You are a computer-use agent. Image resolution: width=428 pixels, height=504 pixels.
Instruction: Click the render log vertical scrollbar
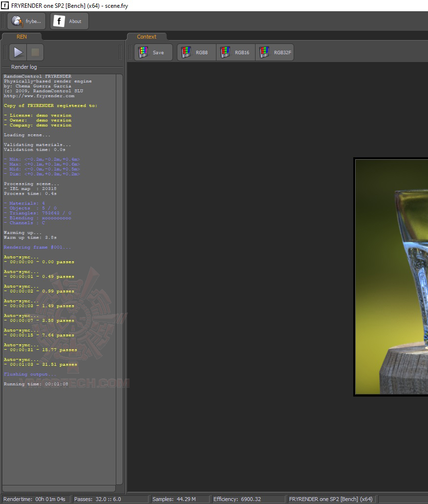pos(119,279)
